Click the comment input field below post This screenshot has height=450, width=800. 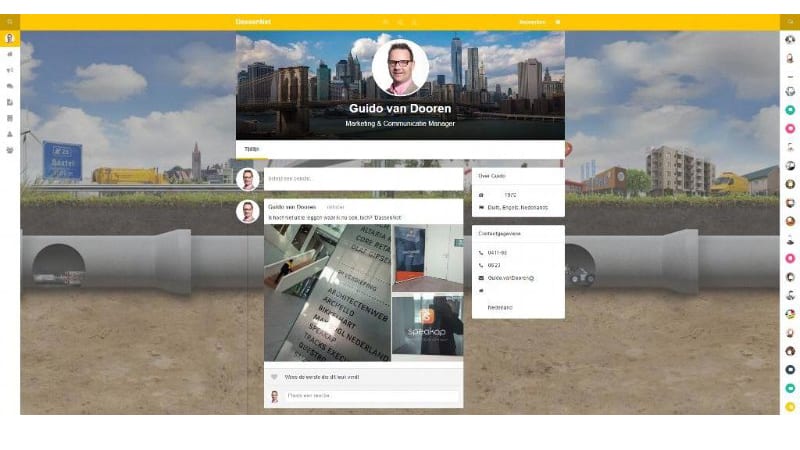click(x=372, y=396)
